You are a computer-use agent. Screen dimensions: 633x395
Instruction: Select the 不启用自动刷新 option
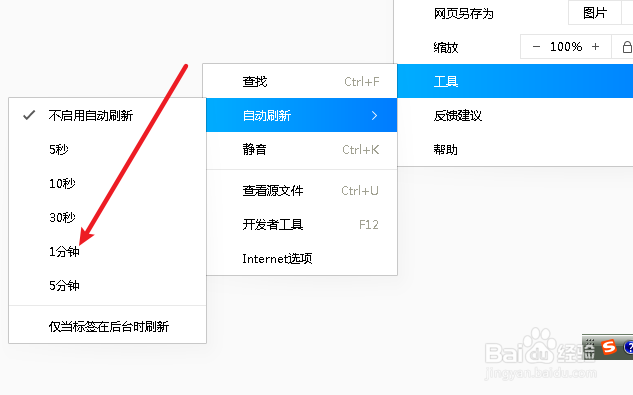107,116
